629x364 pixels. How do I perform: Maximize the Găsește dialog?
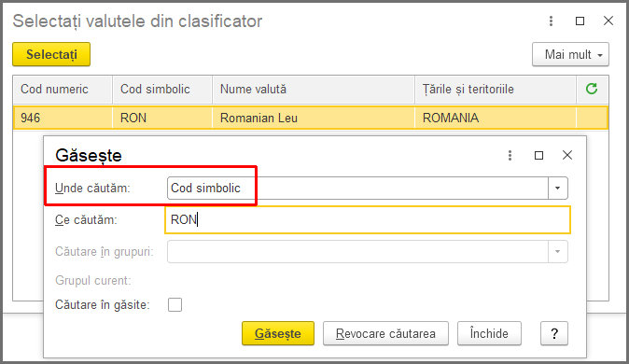click(x=538, y=155)
